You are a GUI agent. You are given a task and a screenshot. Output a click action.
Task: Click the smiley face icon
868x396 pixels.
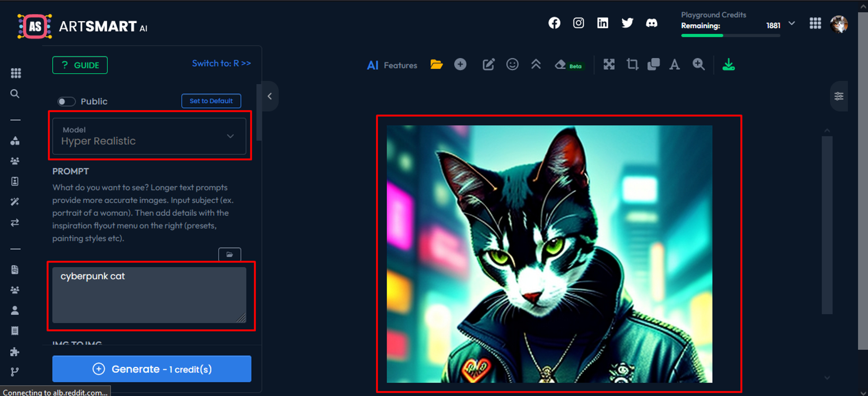tap(513, 65)
